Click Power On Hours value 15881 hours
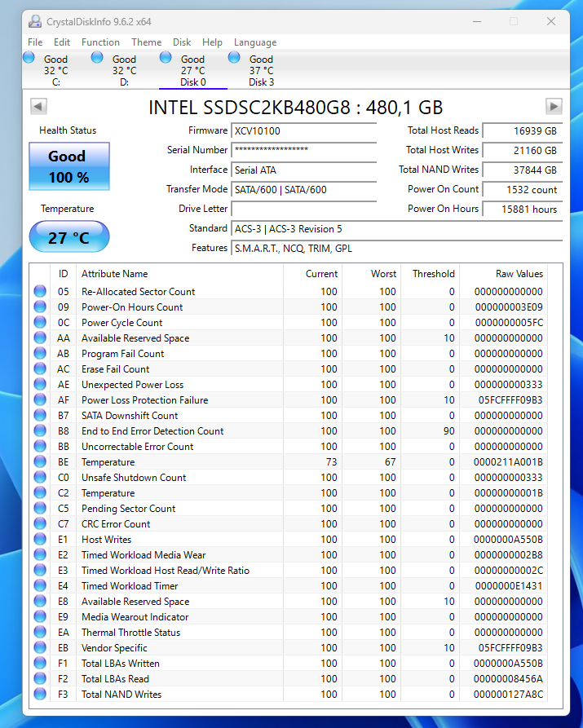 click(x=523, y=209)
